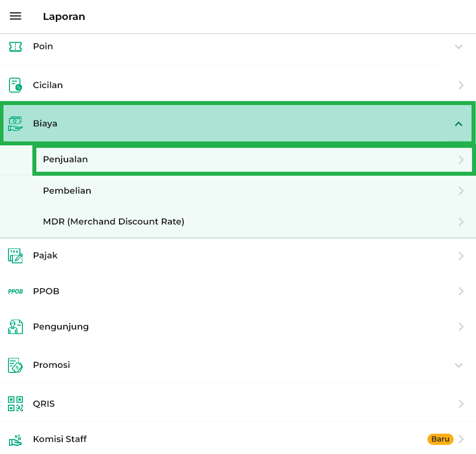
Task: Click the Baru badge on Komisi Staff
Action: pos(440,439)
